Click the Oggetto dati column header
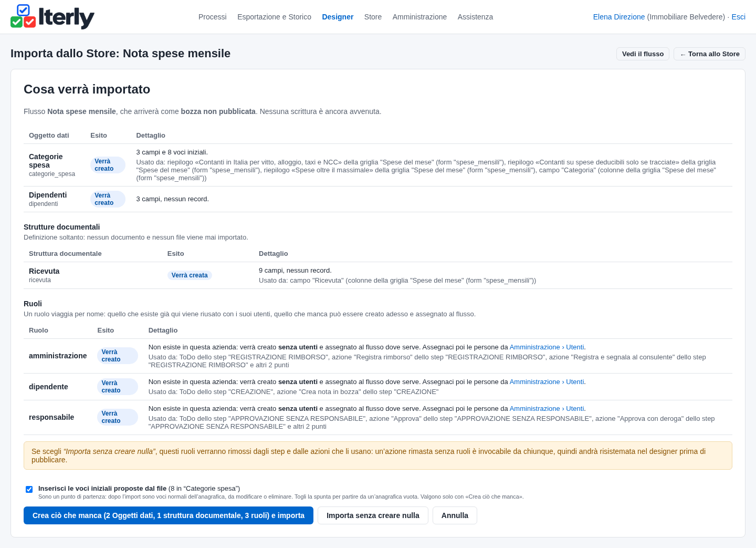The width and height of the screenshot is (756, 548). point(49,136)
